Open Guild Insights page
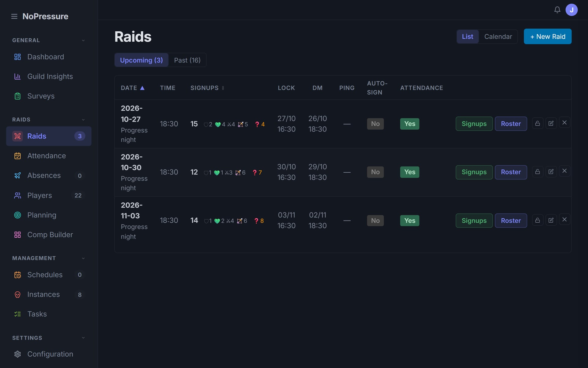 point(49,76)
